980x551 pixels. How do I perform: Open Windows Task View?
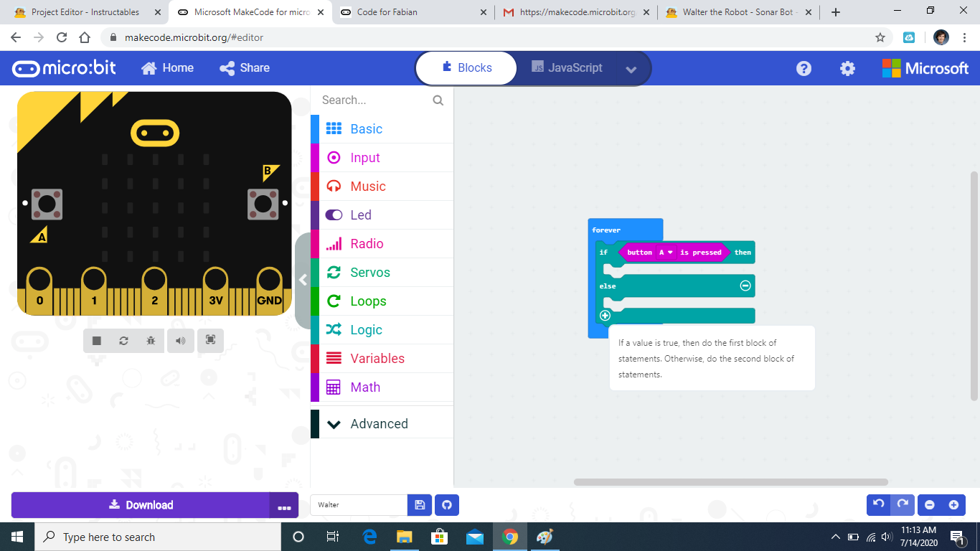(x=333, y=537)
